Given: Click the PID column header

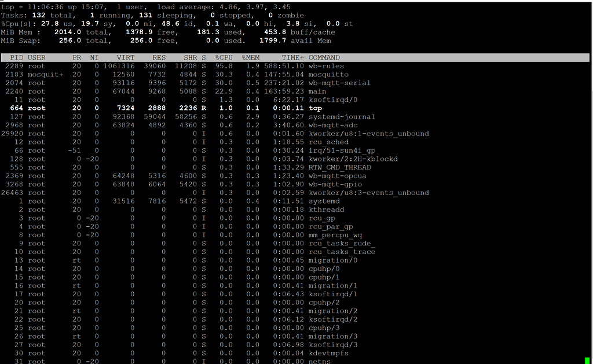Looking at the screenshot, I should click(17, 58).
